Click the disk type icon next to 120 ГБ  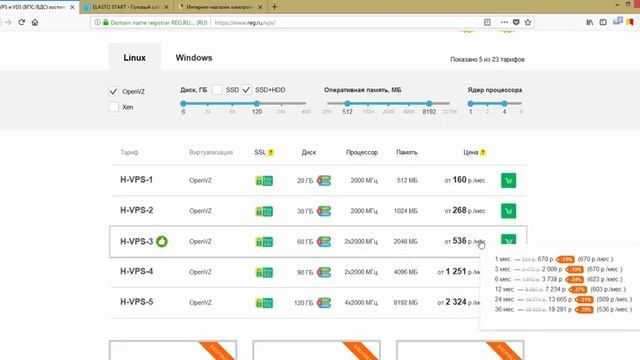pos(324,303)
